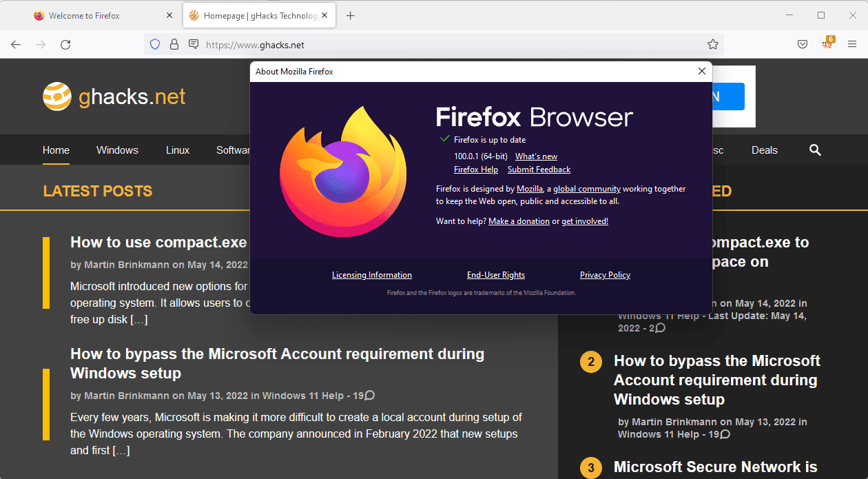Viewport: 868px width, 479px height.
Task: Focus the address bar showing https://www.ghacks.net
Action: (x=434, y=45)
